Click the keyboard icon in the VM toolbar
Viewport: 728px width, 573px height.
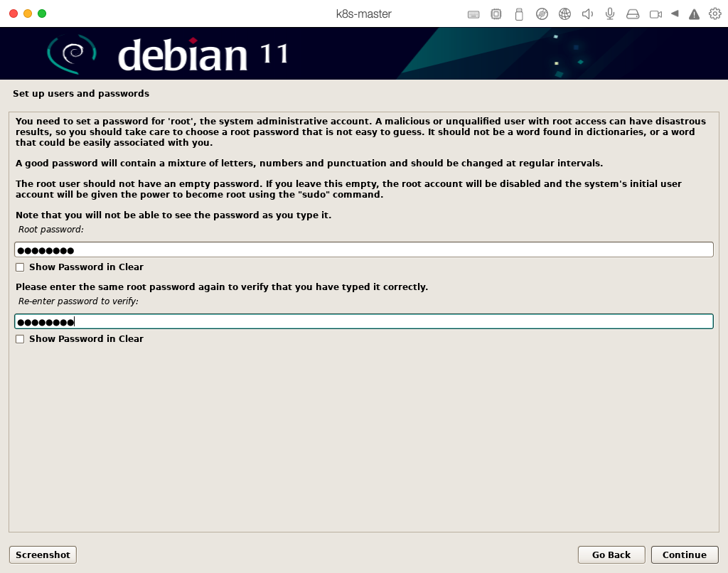click(473, 14)
